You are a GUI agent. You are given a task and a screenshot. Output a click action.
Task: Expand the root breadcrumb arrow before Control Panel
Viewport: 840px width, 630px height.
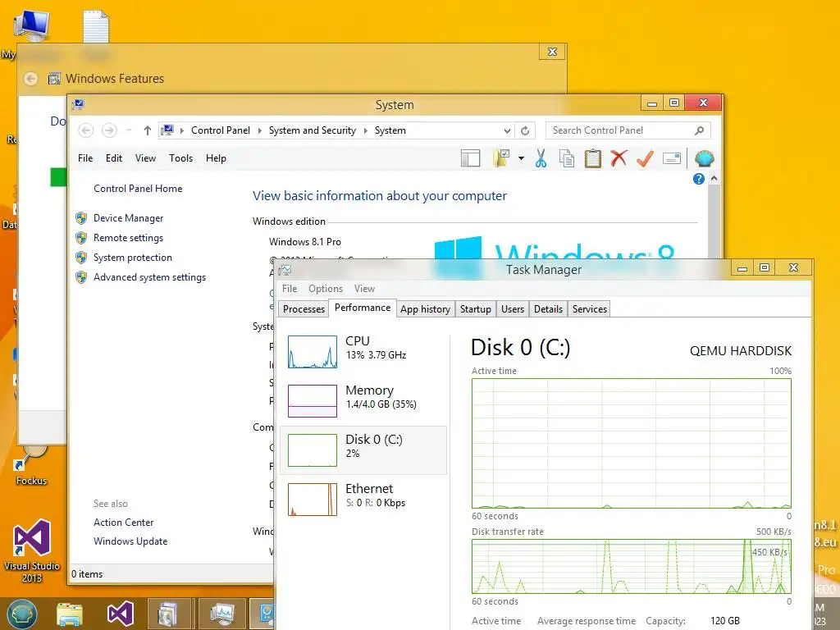tap(182, 130)
